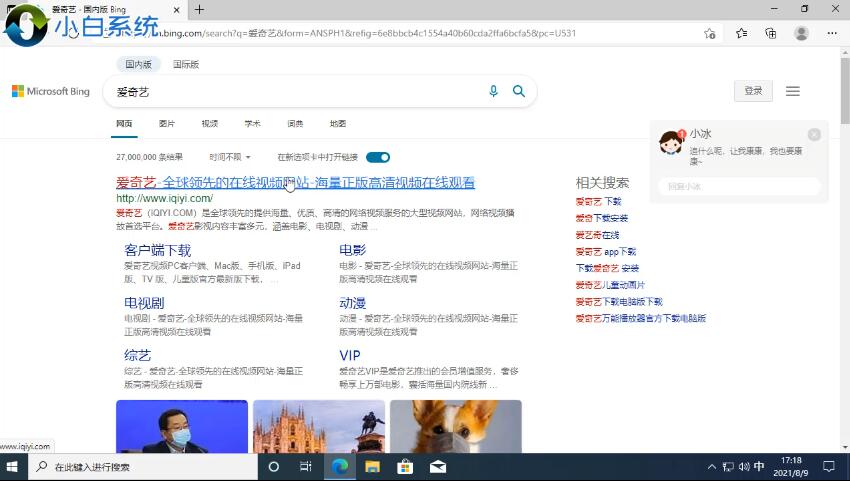The height and width of the screenshot is (481, 850).
Task: Click the taskbar clock showing 17:18
Action: (x=791, y=467)
